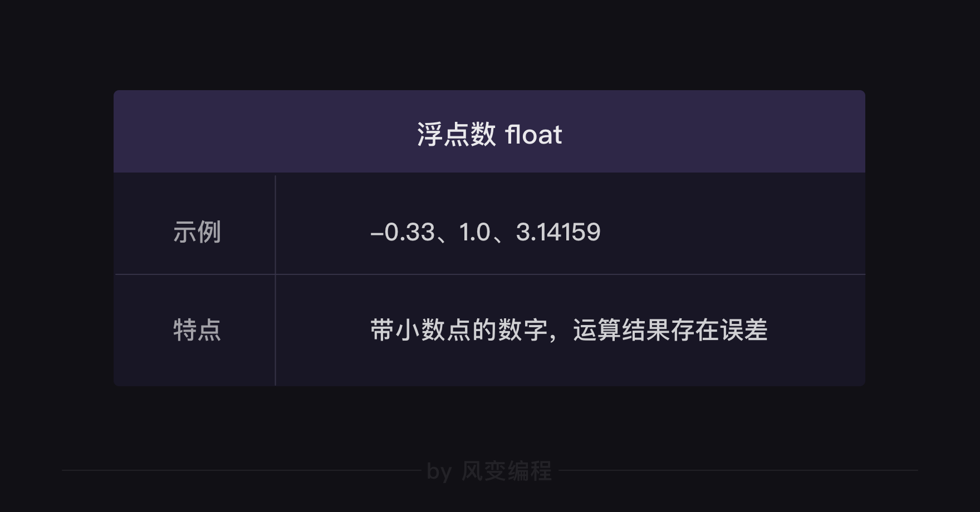Select the "特点" row label
Viewport: 980px width, 512px height.
197,330
